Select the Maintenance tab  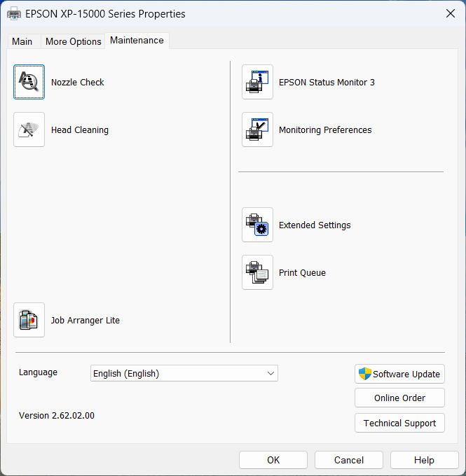pos(137,41)
